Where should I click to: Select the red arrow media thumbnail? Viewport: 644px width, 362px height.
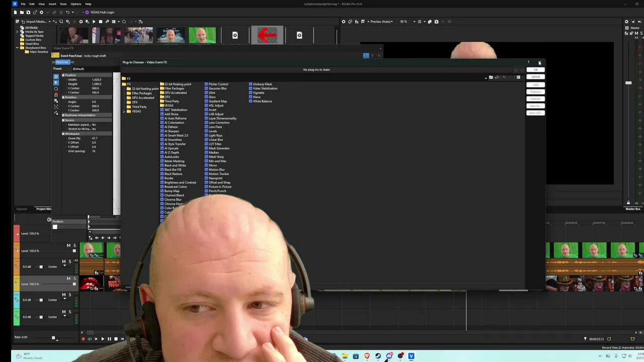(x=267, y=35)
